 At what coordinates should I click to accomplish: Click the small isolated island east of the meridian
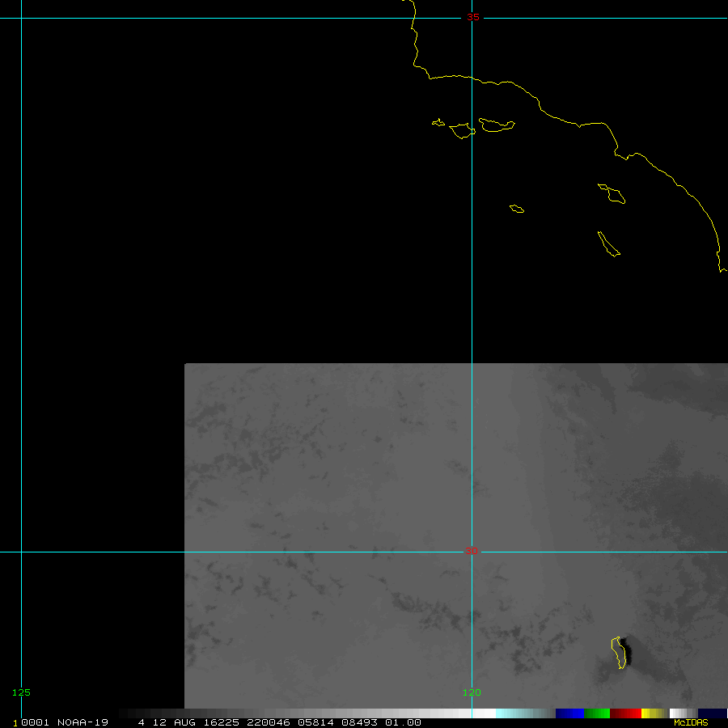(x=517, y=210)
